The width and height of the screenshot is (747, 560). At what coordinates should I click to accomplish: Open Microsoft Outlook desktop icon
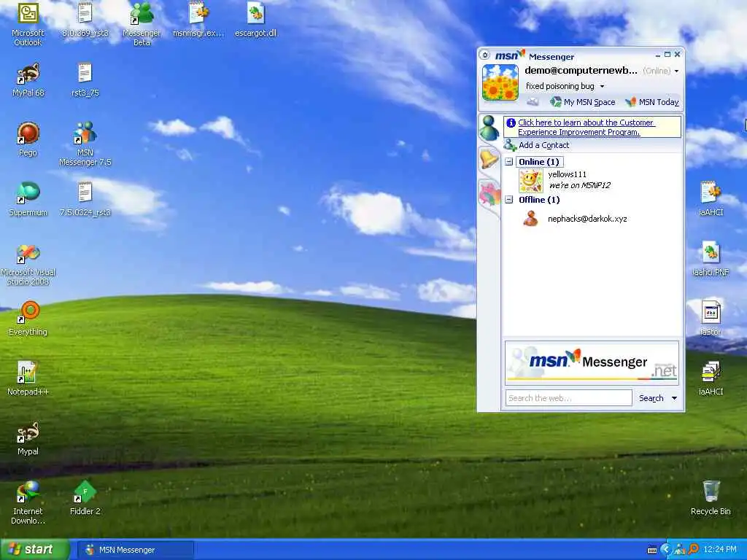pyautogui.click(x=28, y=24)
